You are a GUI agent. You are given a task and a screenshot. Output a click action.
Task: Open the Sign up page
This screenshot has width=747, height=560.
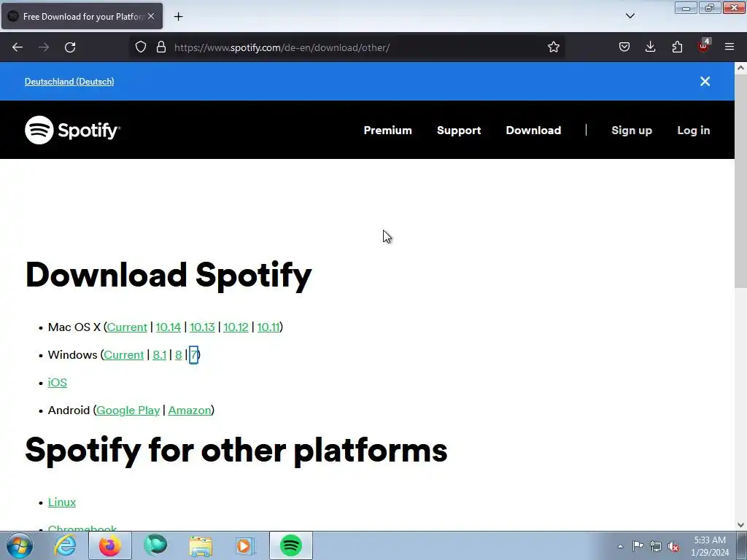click(x=632, y=131)
